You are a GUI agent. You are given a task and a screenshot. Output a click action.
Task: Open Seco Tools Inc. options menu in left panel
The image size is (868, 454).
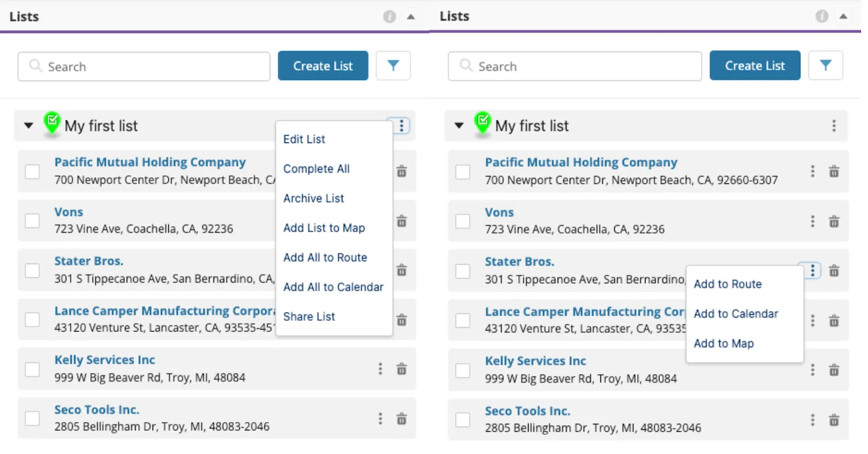tap(380, 418)
